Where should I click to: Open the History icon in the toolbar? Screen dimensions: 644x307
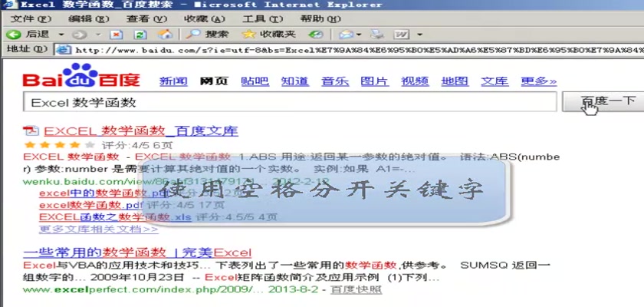pyautogui.click(x=315, y=35)
